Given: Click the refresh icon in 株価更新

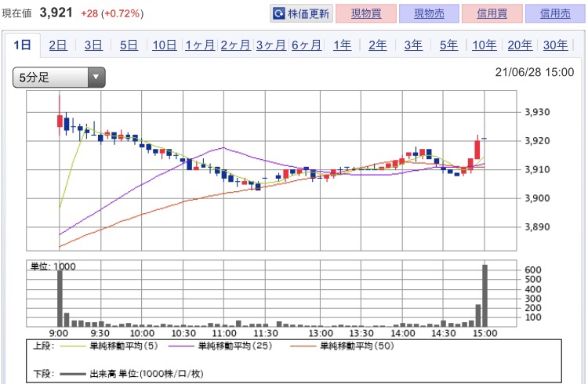Looking at the screenshot, I should pos(278,14).
